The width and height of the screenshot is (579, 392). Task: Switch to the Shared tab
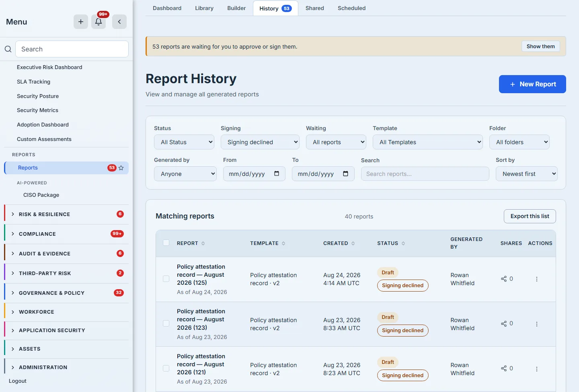tap(315, 8)
